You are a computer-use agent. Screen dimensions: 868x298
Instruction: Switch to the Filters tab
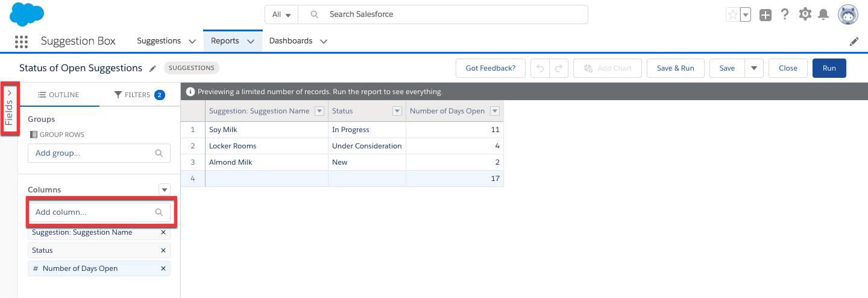pyautogui.click(x=139, y=95)
